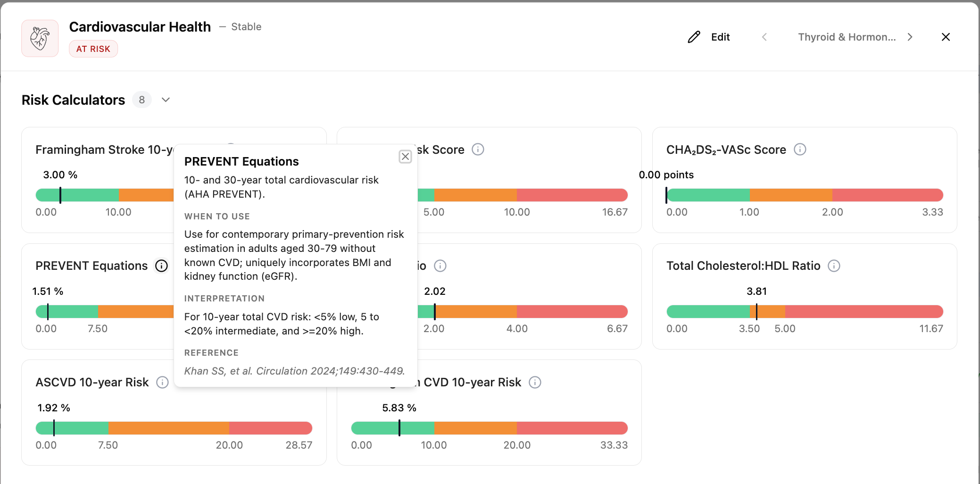The image size is (980, 484).
Task: Click the Risk Calculators count badge 8
Action: 141,100
